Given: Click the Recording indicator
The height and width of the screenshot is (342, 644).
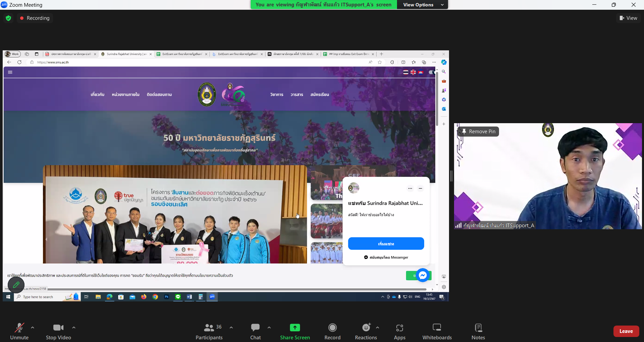Looking at the screenshot, I should point(35,18).
